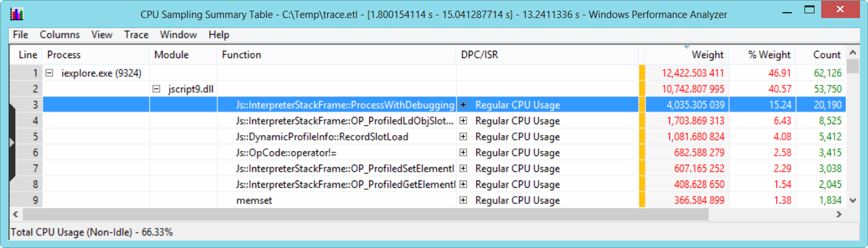Expand Regular CPU Usage for the OpCode::operator!= row
Image resolution: width=868 pixels, height=248 pixels.
click(463, 153)
